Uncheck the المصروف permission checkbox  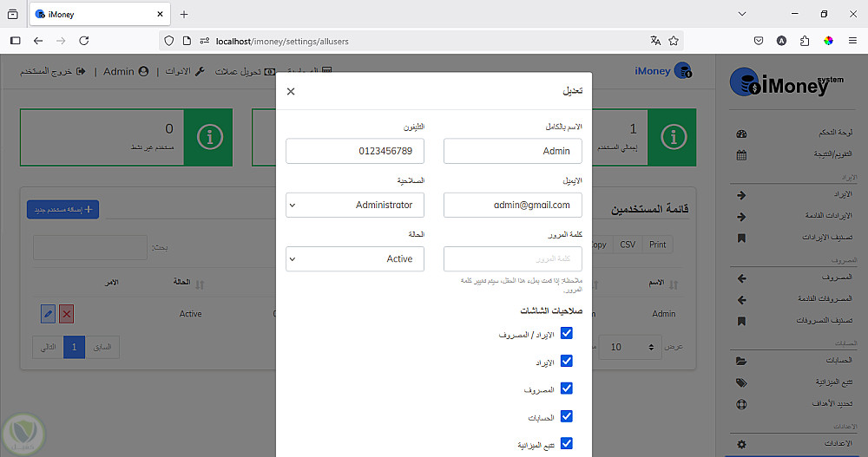(x=566, y=388)
